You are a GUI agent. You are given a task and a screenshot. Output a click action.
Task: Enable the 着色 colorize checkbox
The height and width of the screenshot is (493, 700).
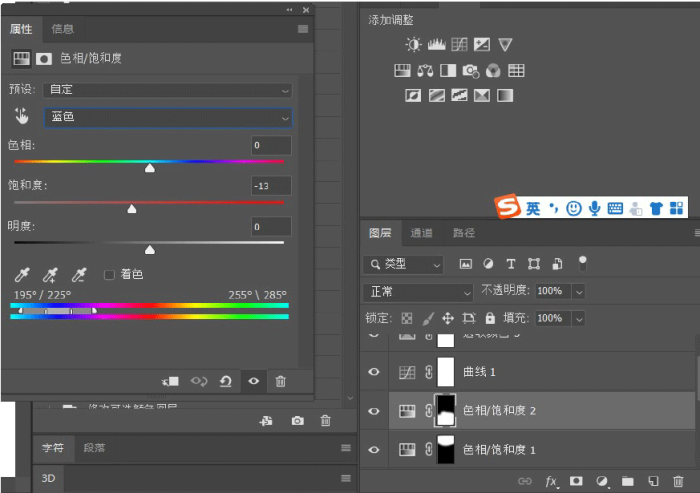click(109, 275)
